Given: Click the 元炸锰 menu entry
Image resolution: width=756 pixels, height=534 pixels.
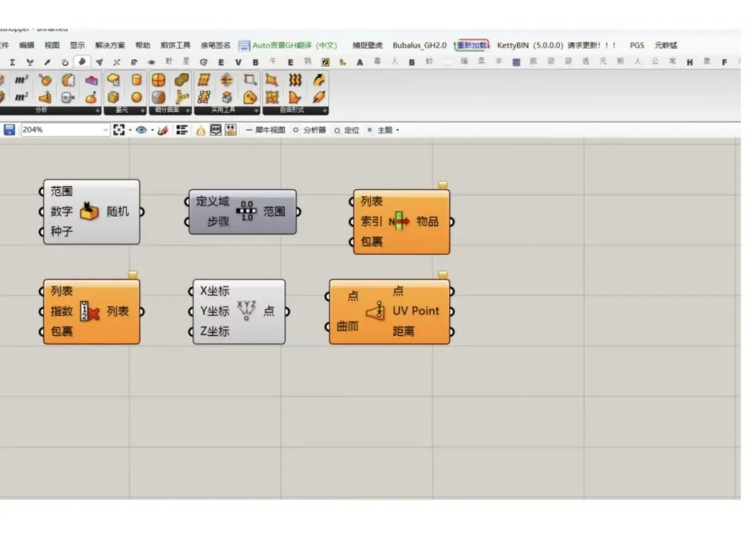Looking at the screenshot, I should (x=666, y=45).
